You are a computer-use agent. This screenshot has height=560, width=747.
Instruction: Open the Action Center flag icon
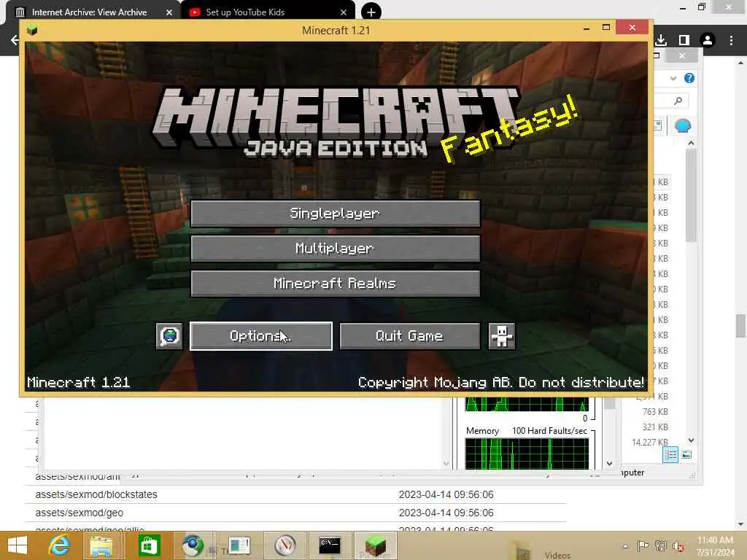click(643, 545)
